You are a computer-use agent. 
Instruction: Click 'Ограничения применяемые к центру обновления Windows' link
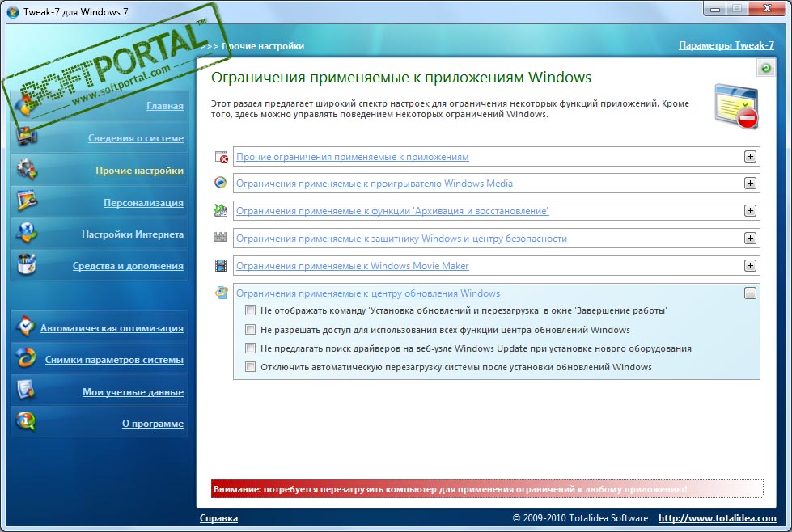click(368, 293)
